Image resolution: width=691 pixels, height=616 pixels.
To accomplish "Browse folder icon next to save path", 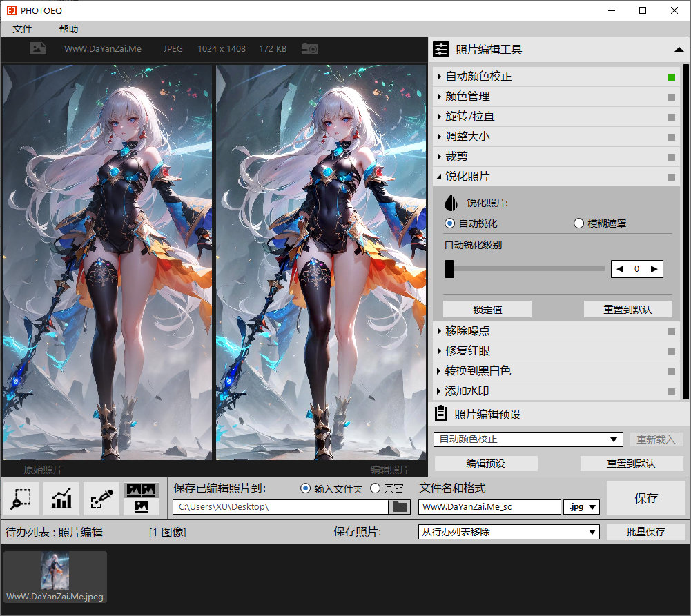I will point(400,507).
